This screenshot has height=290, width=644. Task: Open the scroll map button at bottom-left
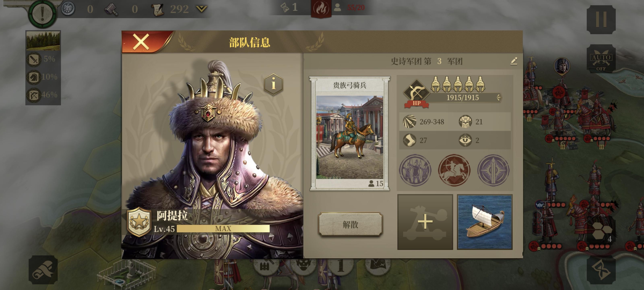click(x=43, y=270)
